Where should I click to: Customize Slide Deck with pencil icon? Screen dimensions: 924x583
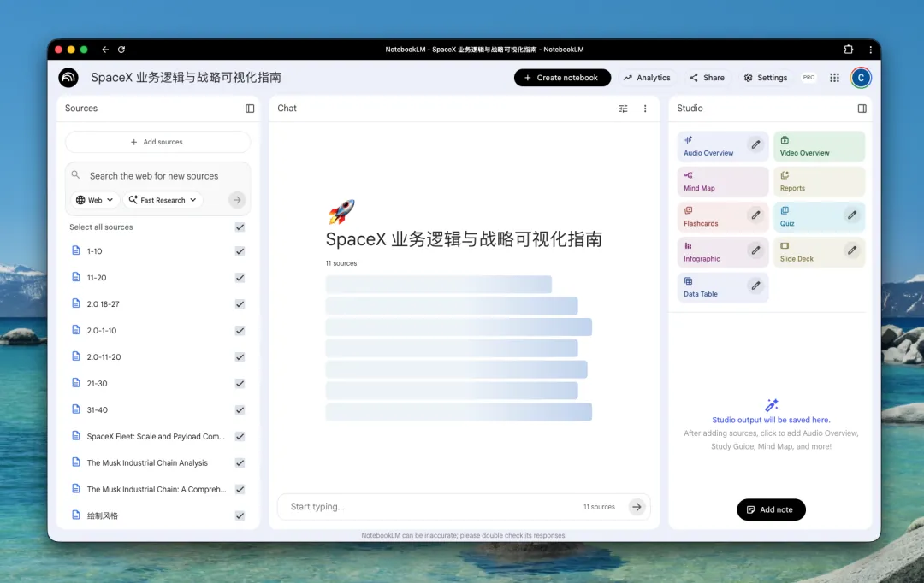852,250
